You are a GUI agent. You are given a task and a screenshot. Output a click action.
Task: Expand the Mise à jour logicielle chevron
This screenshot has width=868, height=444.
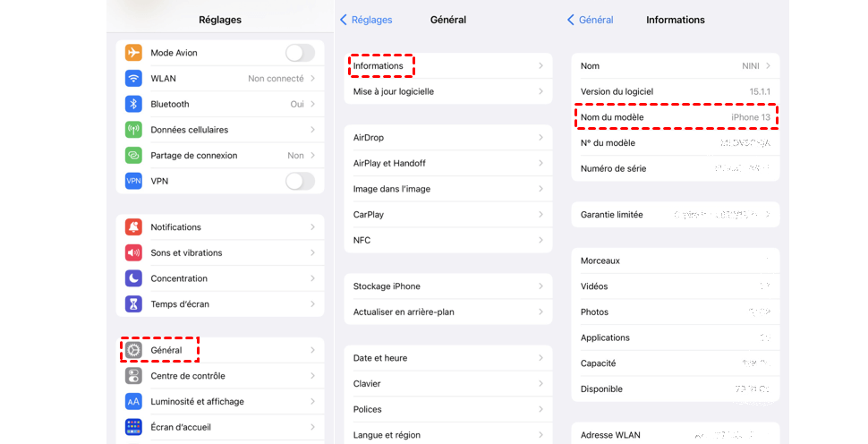(540, 91)
